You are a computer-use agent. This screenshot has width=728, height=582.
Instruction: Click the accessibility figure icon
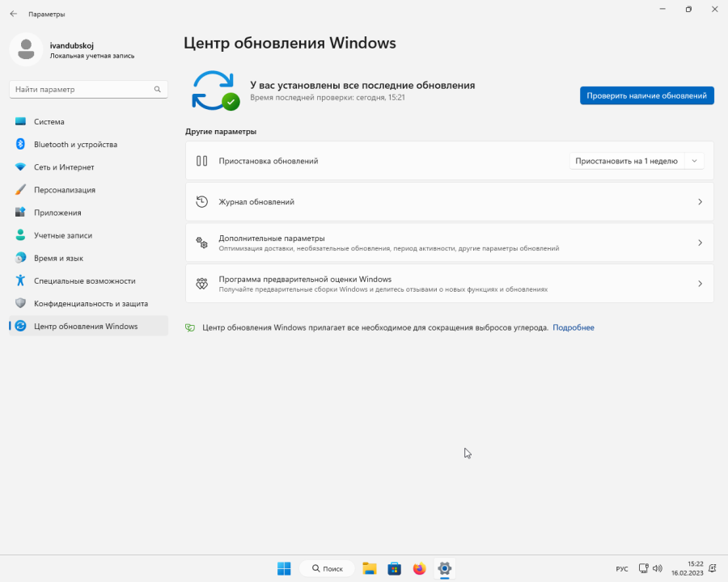(20, 280)
